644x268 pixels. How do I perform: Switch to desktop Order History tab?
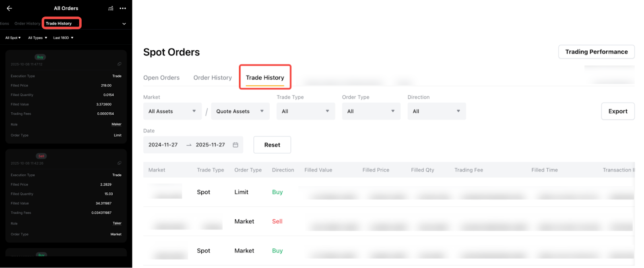tap(213, 78)
